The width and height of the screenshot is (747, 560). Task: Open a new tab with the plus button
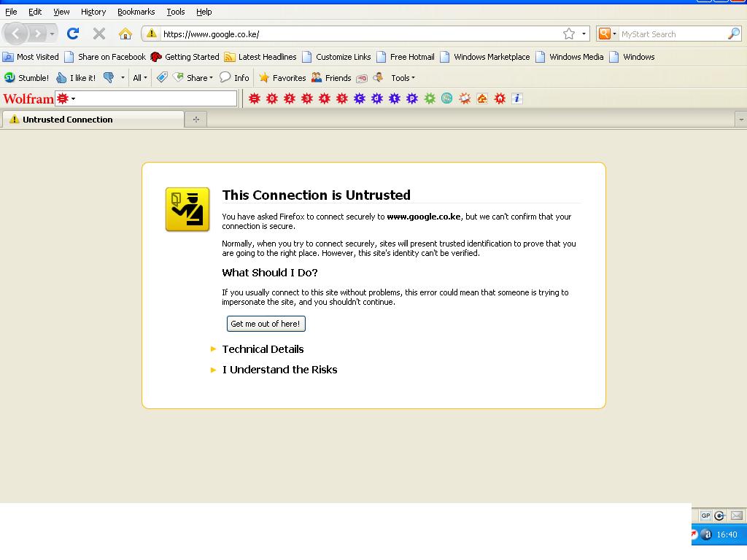(196, 120)
